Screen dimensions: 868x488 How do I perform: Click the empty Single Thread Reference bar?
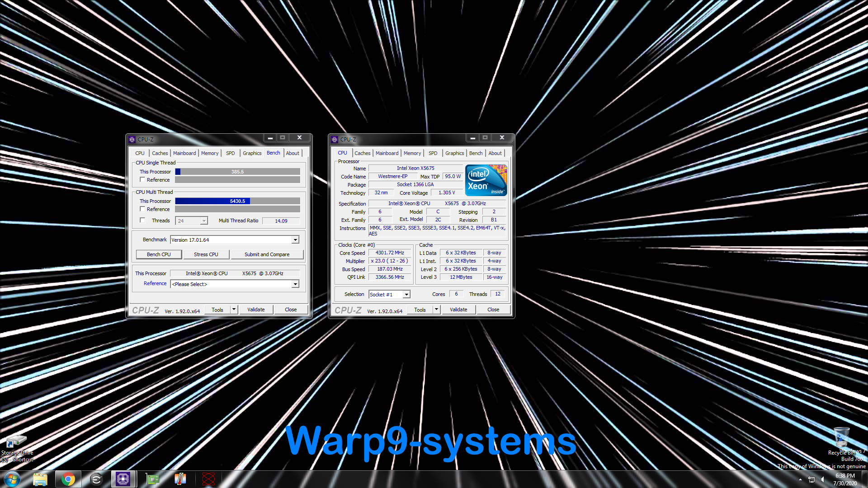coord(238,180)
